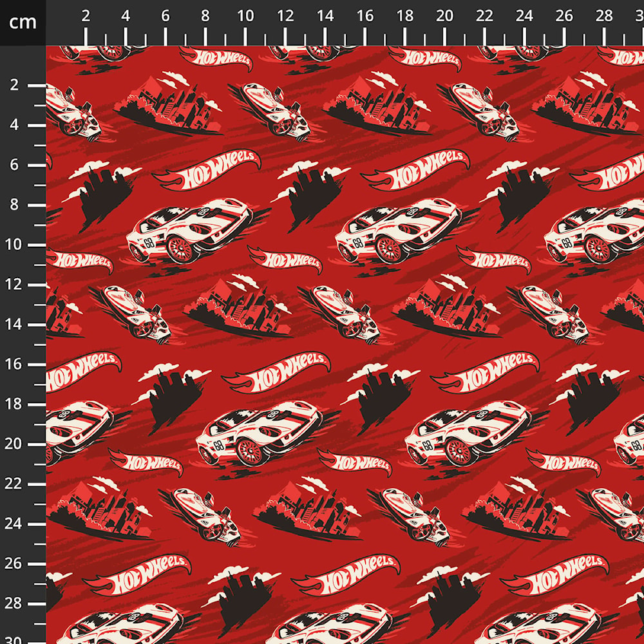Select number 12 on the horizontal ruler
Image resolution: width=644 pixels, height=644 pixels.
pyautogui.click(x=285, y=16)
